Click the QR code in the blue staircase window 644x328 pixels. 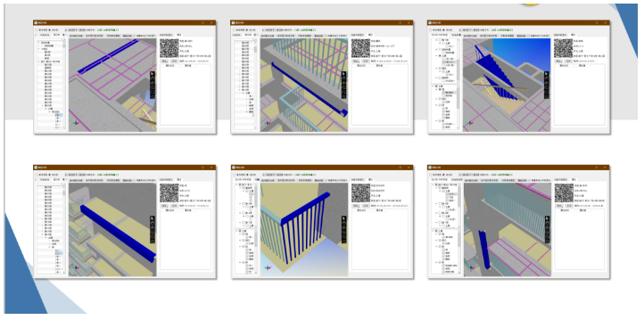coord(563,48)
